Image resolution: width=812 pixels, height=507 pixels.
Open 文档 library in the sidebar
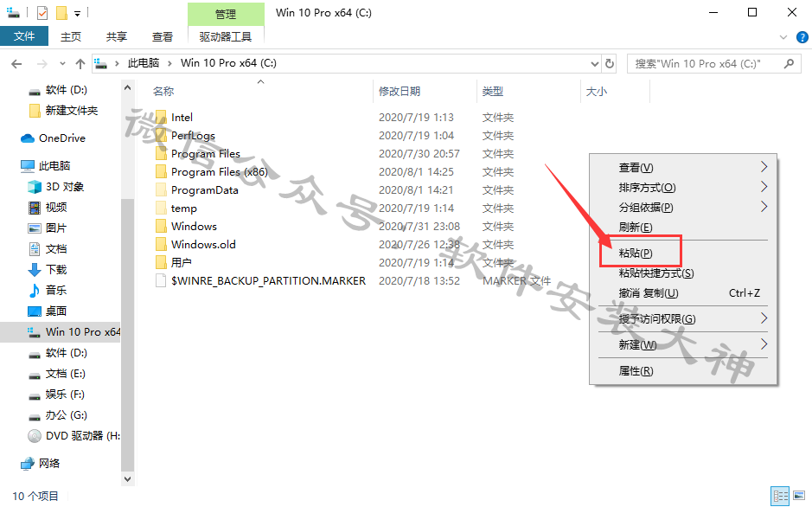(x=56, y=248)
